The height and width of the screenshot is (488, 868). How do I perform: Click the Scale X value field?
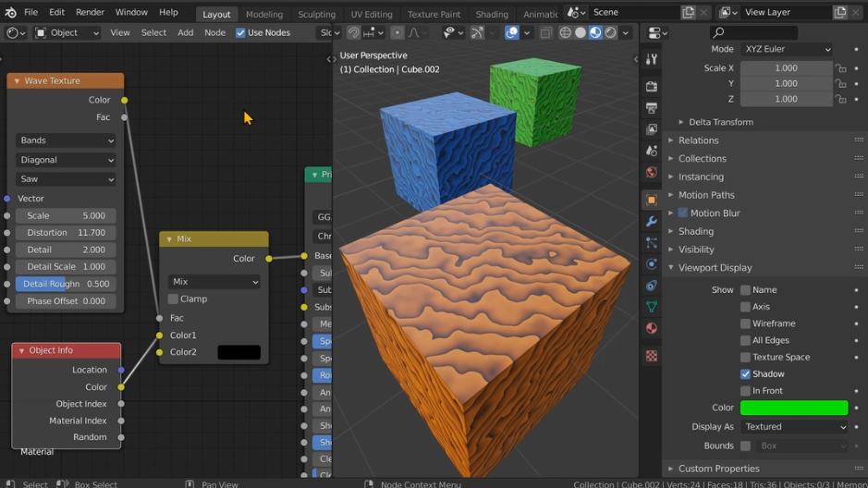pos(786,68)
